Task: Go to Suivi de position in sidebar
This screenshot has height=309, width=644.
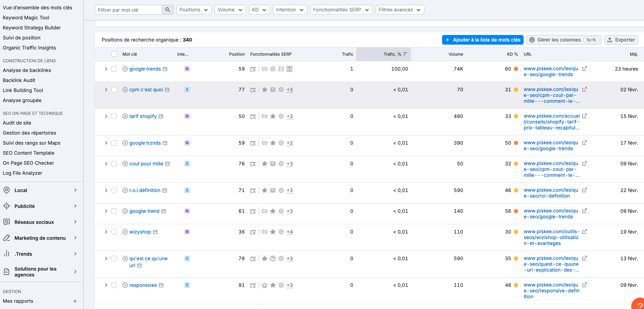Action: pyautogui.click(x=21, y=38)
